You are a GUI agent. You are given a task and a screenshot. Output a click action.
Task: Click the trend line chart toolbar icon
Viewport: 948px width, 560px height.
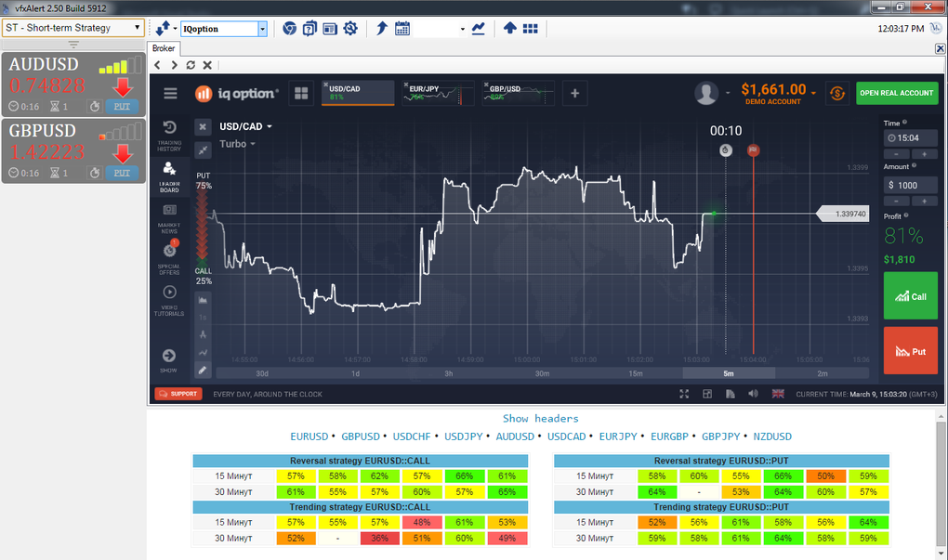[x=479, y=29]
